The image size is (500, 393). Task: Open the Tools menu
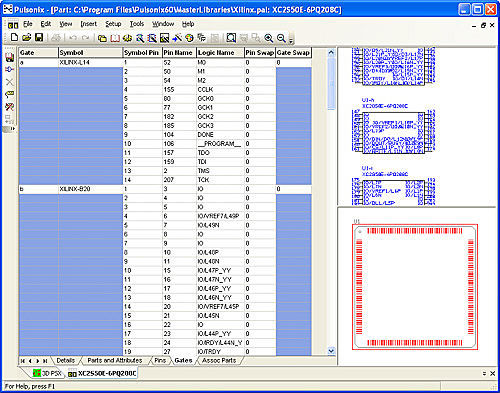pos(137,24)
